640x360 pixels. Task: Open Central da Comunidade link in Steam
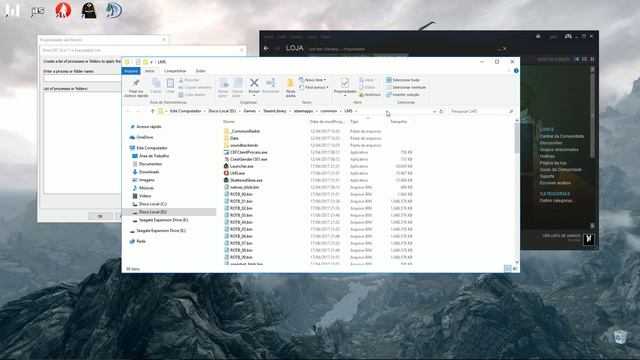(562, 136)
